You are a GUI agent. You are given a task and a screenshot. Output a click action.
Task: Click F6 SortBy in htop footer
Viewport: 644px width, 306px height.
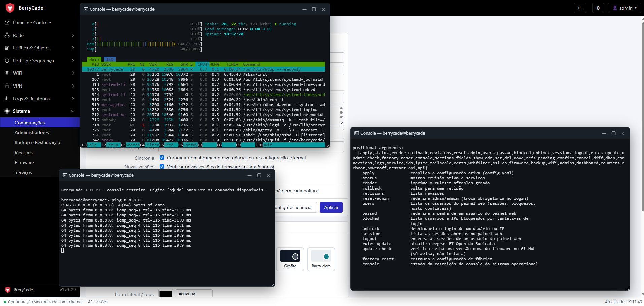(x=188, y=145)
